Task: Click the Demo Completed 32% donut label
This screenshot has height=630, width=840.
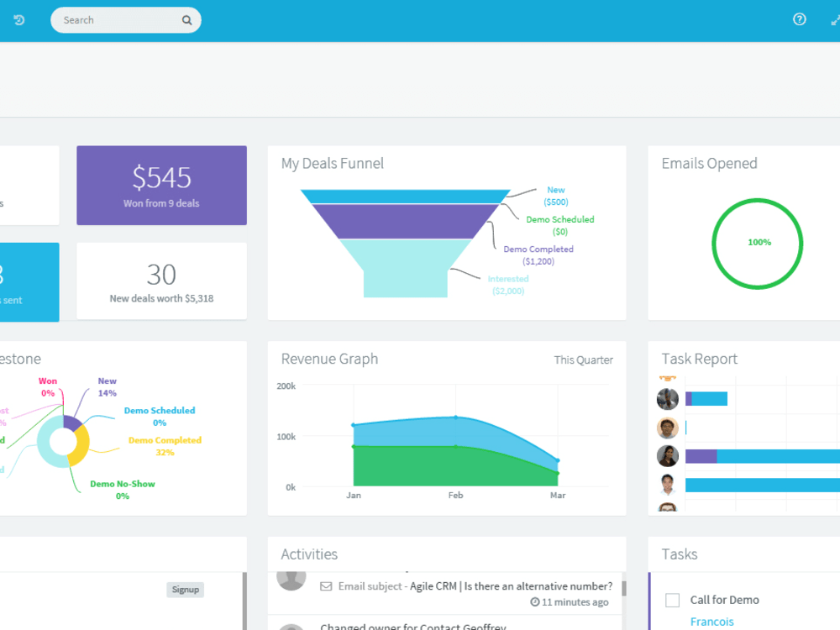Action: [165, 446]
